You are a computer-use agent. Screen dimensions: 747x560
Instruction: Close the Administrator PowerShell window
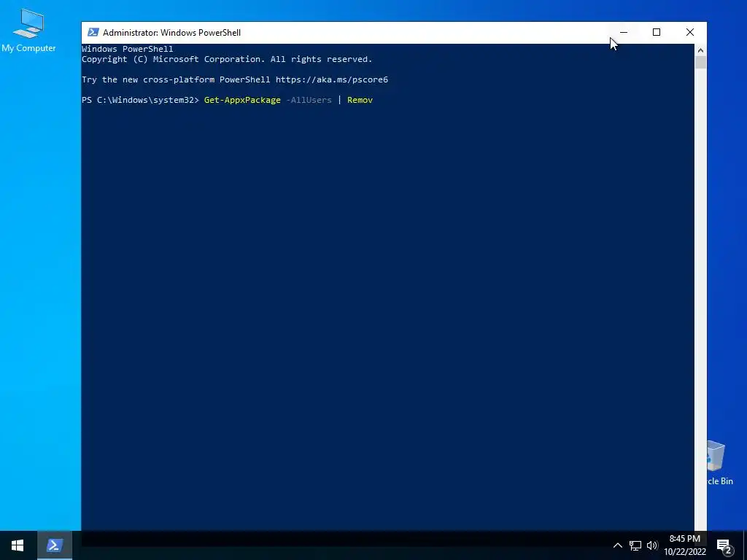690,32
